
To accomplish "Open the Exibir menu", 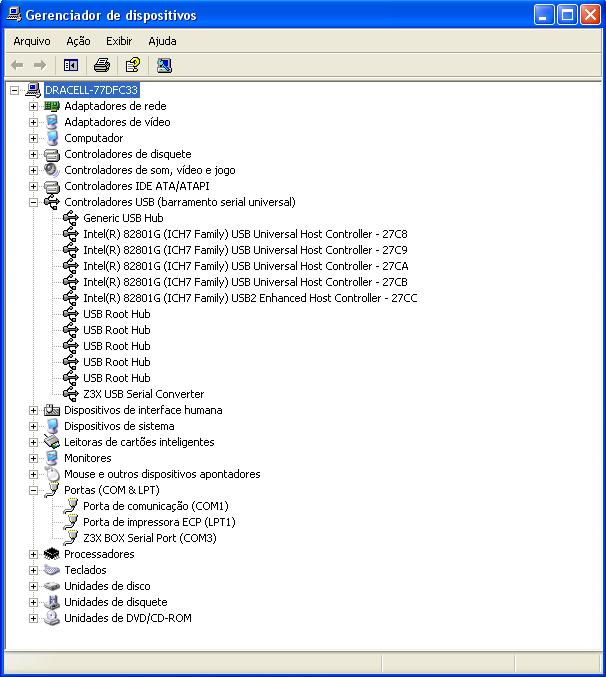I will click(119, 41).
